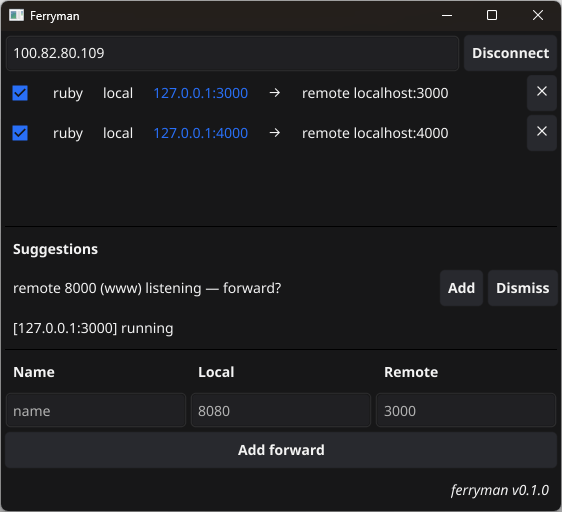Focus the Local port field
This screenshot has width=562, height=512.
click(x=281, y=410)
